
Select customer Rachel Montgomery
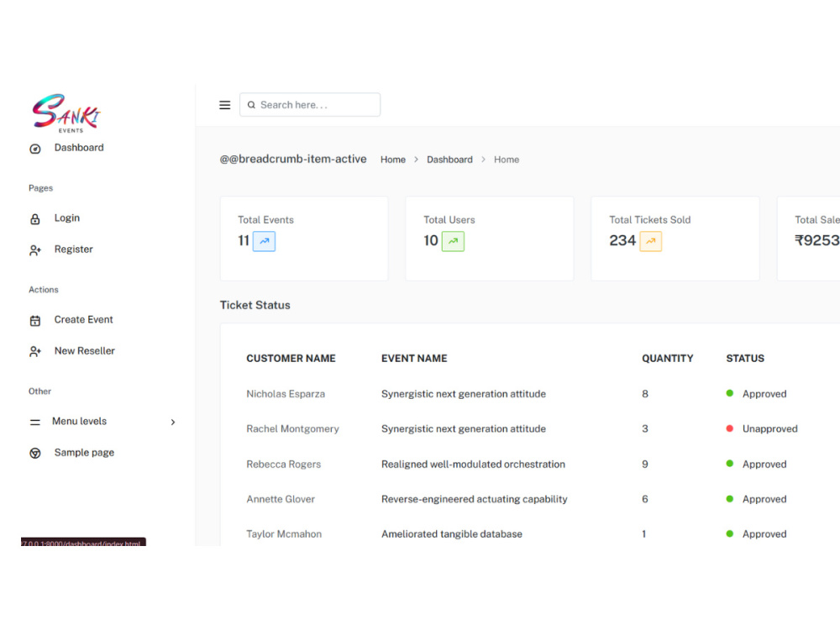pos(292,429)
